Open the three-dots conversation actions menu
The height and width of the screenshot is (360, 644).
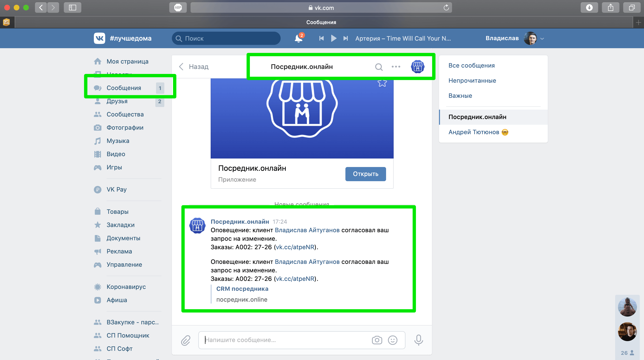396,67
